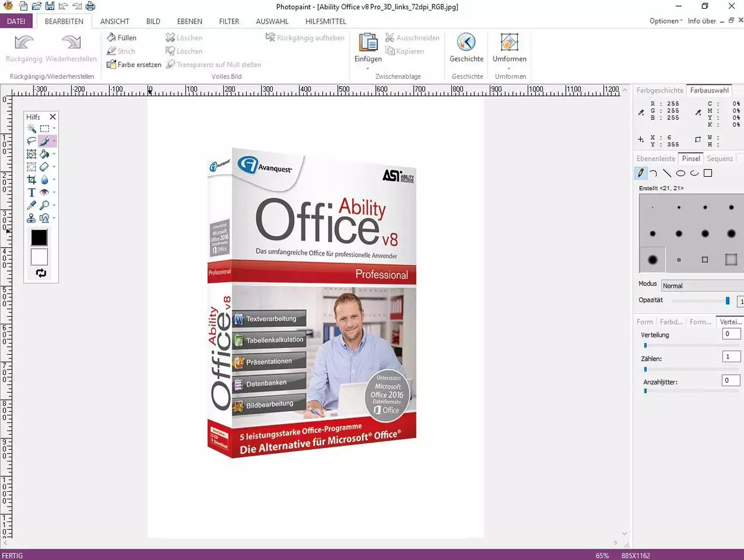744x560 pixels.
Task: Select the Lasso selection tool
Action: [32, 141]
